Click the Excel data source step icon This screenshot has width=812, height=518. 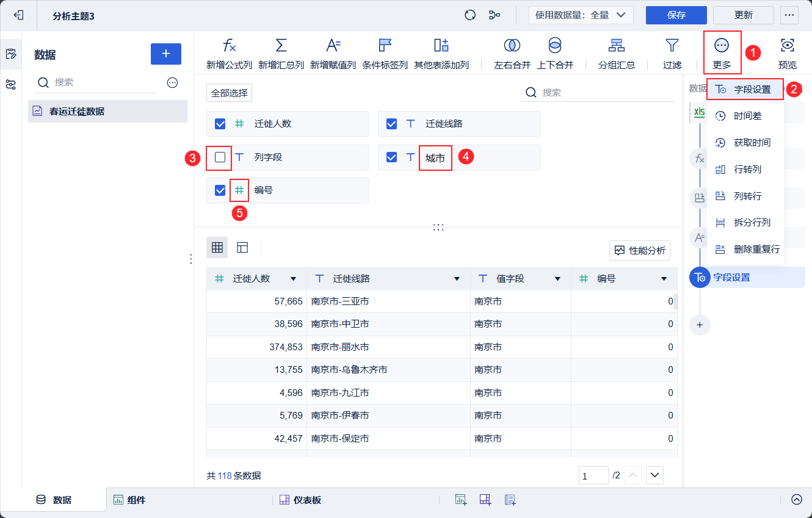point(700,112)
